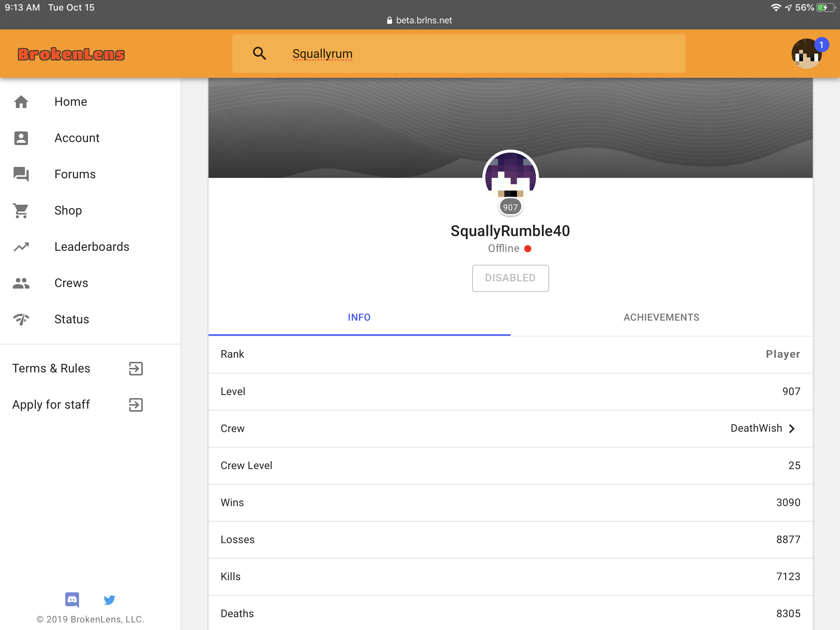Click the search magnifier icon

pyautogui.click(x=260, y=54)
